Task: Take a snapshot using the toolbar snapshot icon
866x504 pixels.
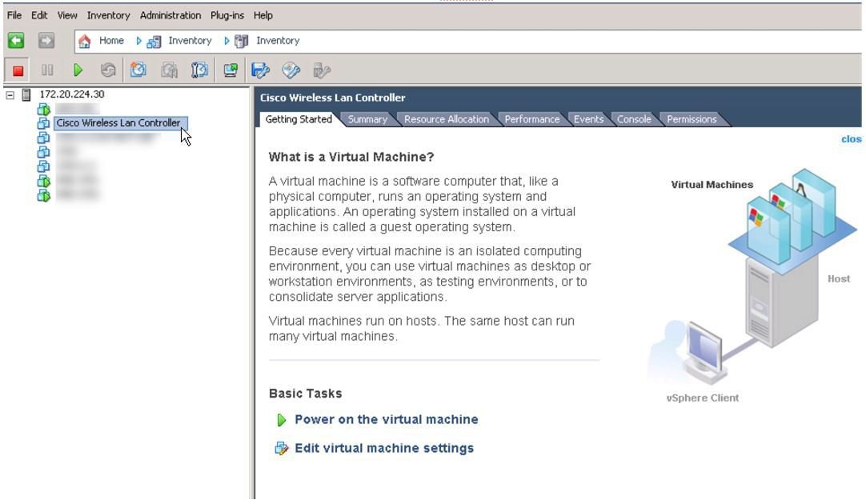Action: (x=138, y=70)
